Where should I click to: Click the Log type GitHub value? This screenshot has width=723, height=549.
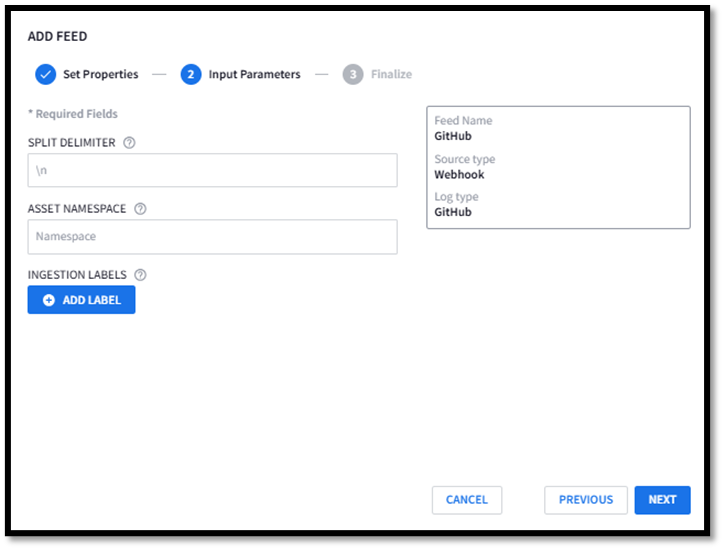click(x=453, y=212)
